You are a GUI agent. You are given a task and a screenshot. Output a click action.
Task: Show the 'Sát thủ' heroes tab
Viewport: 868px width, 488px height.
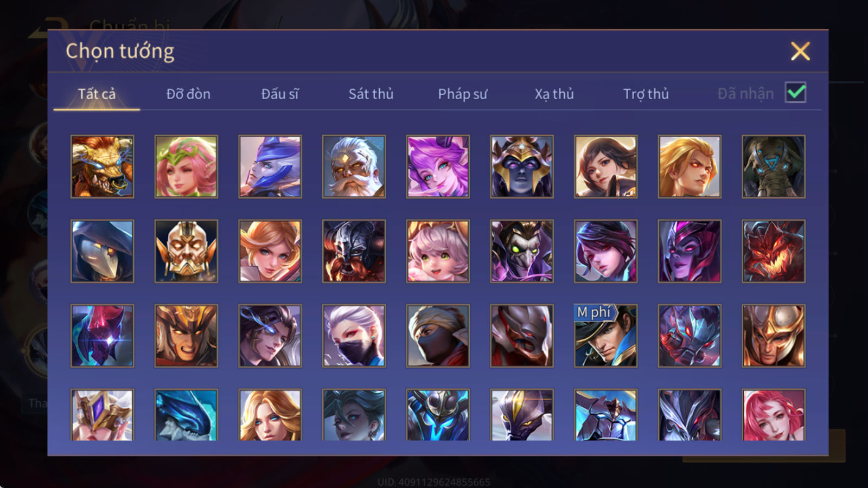click(371, 94)
